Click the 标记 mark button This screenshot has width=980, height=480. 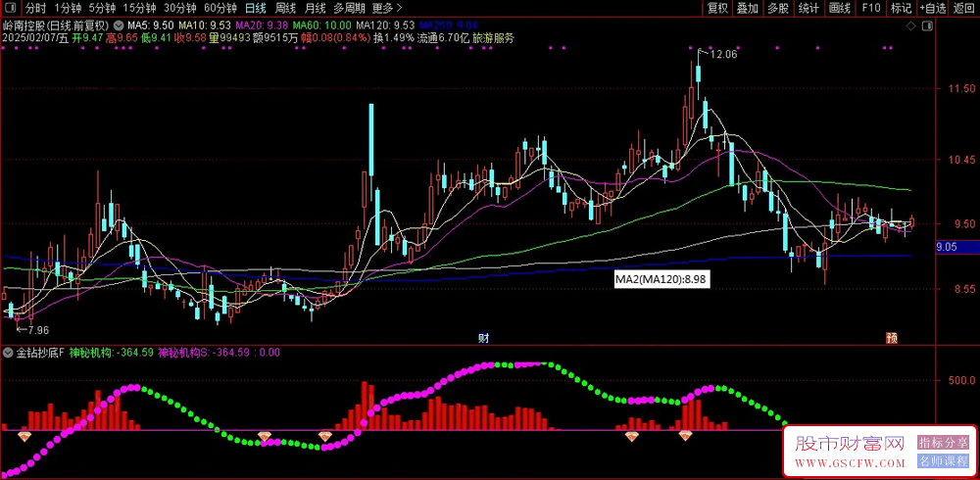click(x=901, y=8)
